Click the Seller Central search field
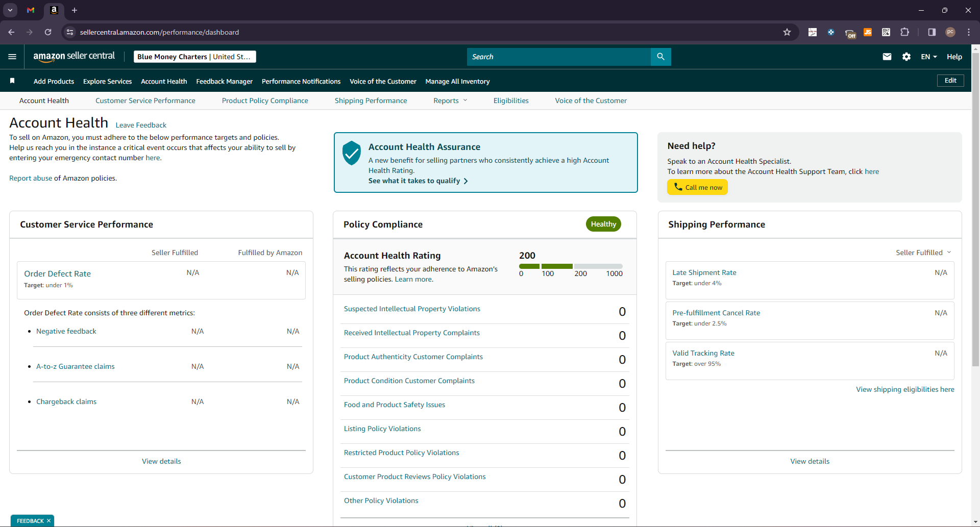980x527 pixels. [x=559, y=57]
